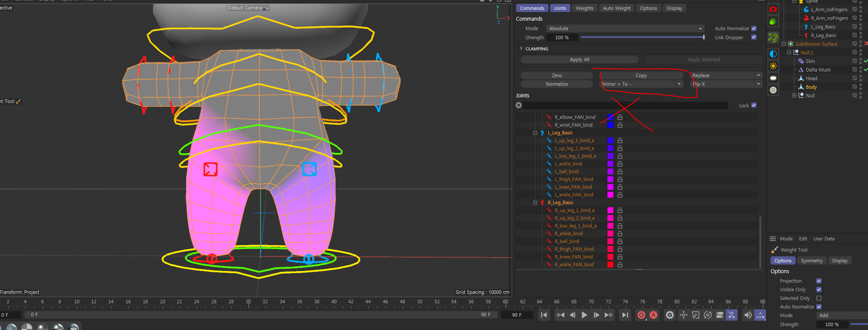The height and width of the screenshot is (330, 868).
Task: Click the green cloner ring icon
Action: coord(773,37)
